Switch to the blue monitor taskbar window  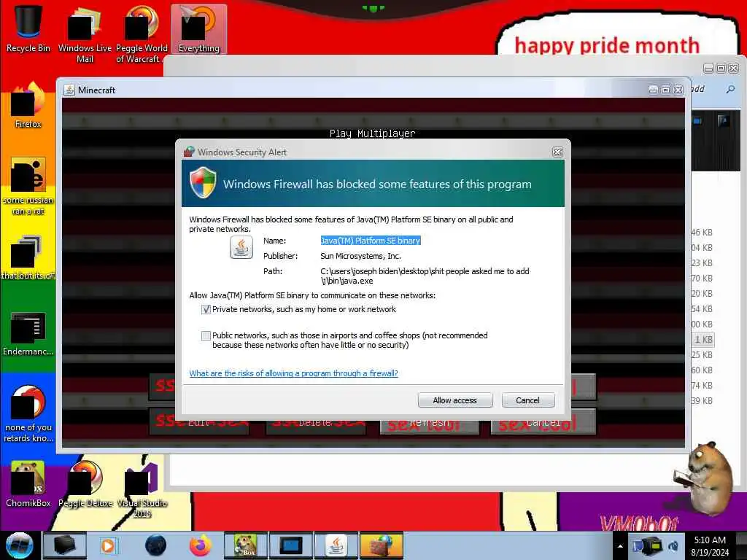[x=290, y=545]
